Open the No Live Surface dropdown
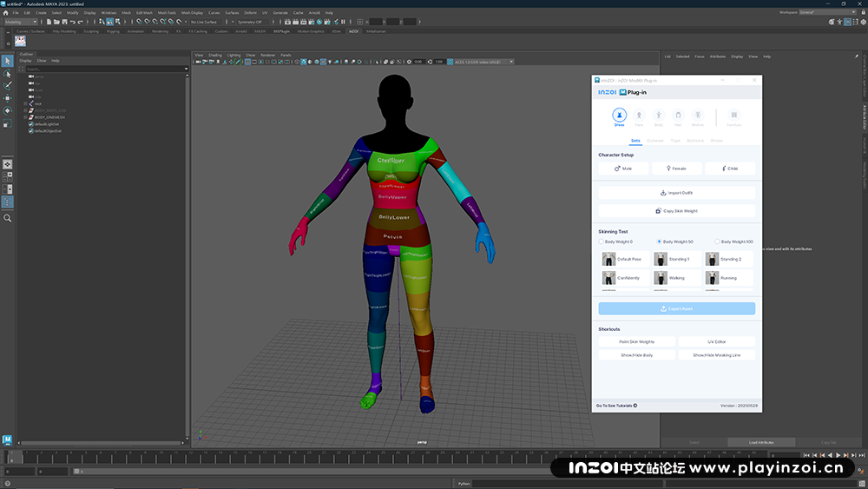 (204, 22)
